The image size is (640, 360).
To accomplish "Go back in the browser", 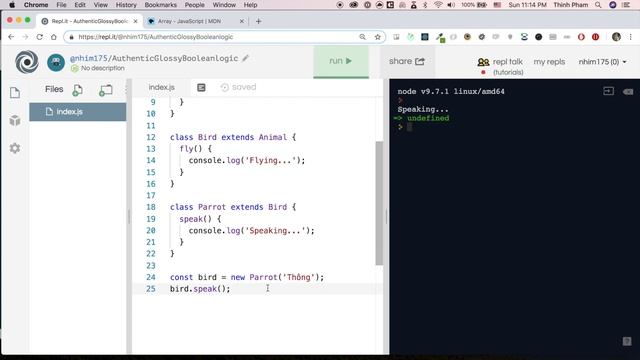I will pyautogui.click(x=11, y=37).
